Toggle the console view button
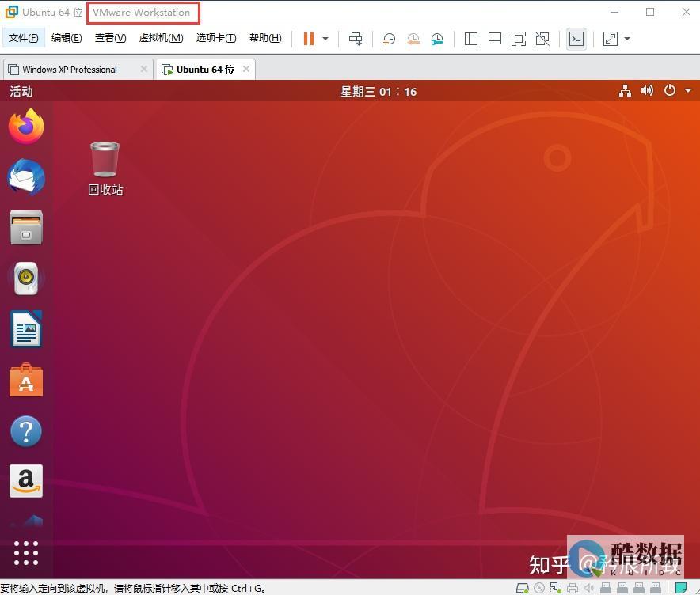 pyautogui.click(x=576, y=39)
